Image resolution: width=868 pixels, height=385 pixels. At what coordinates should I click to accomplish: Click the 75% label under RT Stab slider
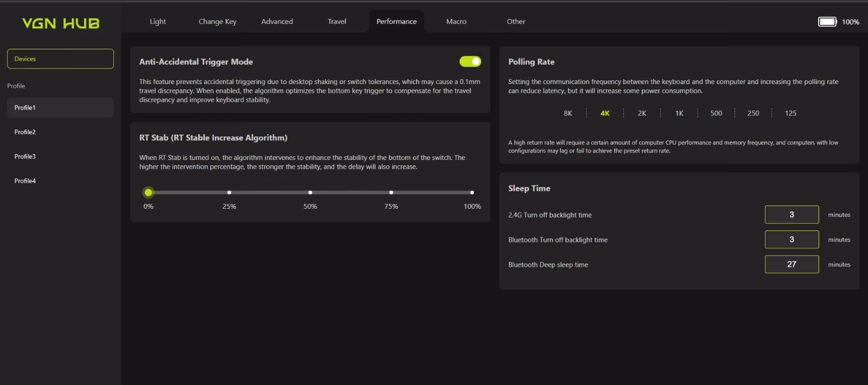tap(391, 207)
